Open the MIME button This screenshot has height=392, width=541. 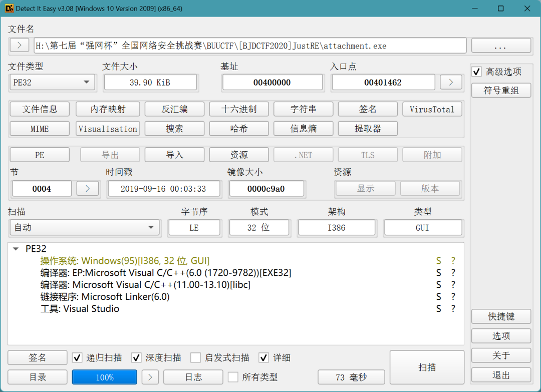pyautogui.click(x=40, y=129)
